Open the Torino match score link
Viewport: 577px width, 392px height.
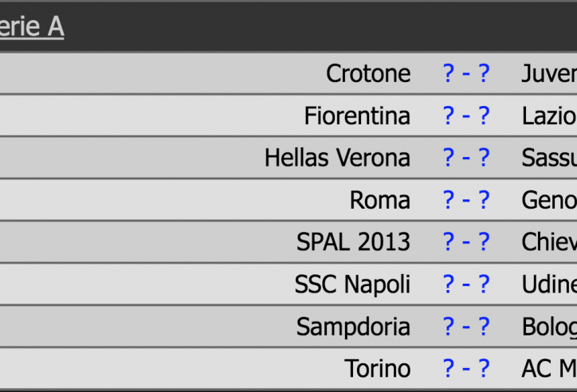point(466,368)
